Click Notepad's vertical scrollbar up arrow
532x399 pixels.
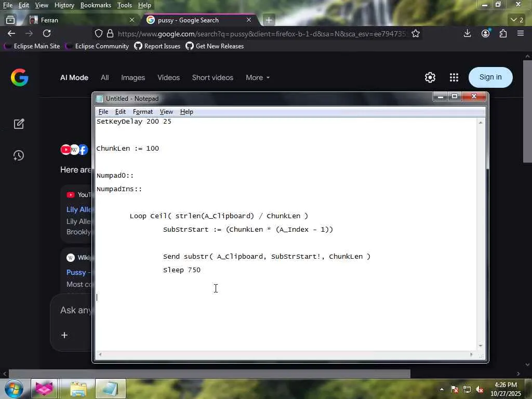481,123
